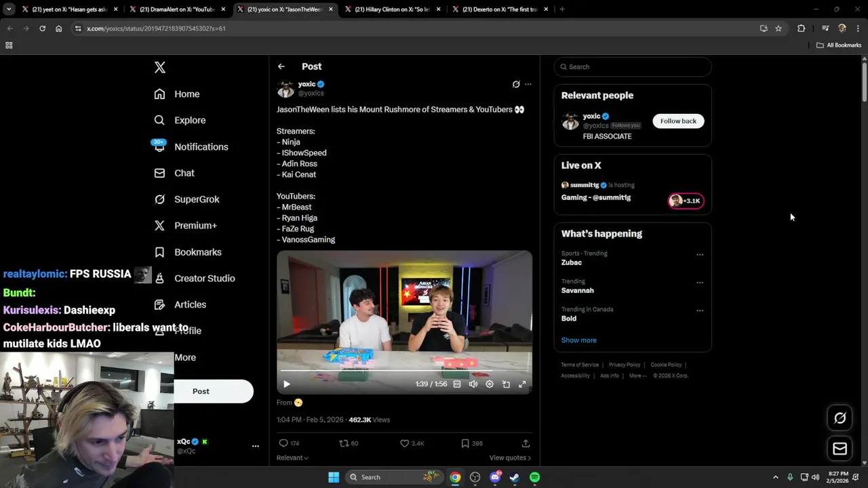868x488 pixels.
Task: Switch to the DramaAlert on X tab
Action: tap(178, 9)
